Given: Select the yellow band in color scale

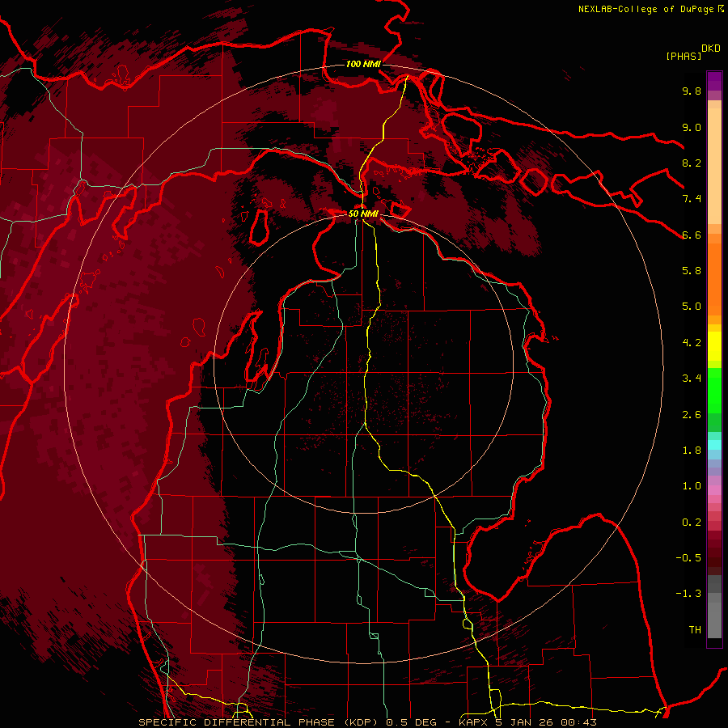Looking at the screenshot, I should pos(714,346).
